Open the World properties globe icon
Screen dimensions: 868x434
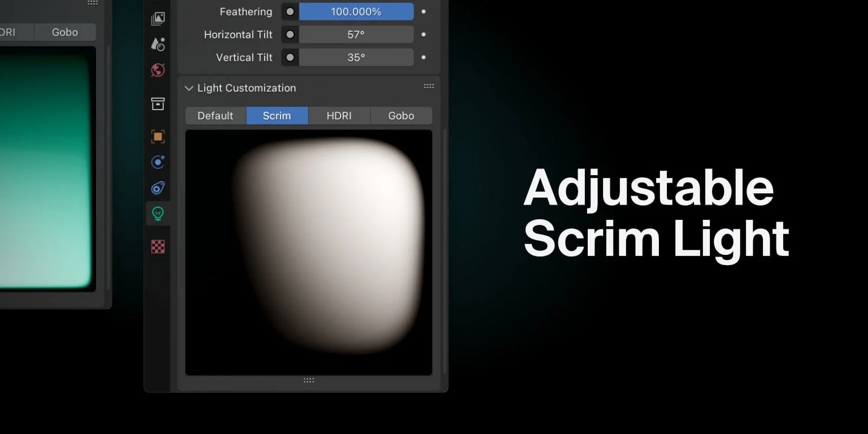(158, 70)
